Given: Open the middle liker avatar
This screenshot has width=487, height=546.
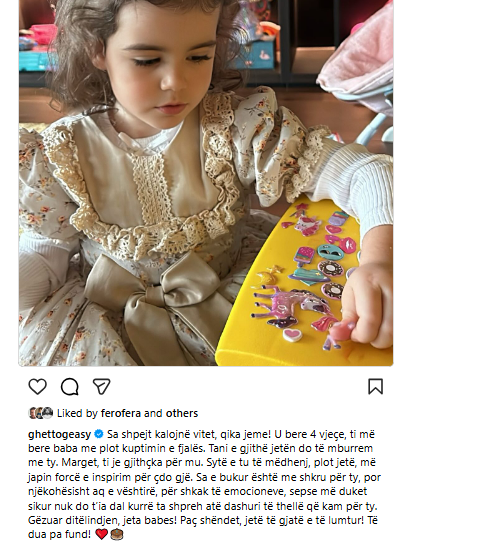Looking at the screenshot, I should 40,413.
